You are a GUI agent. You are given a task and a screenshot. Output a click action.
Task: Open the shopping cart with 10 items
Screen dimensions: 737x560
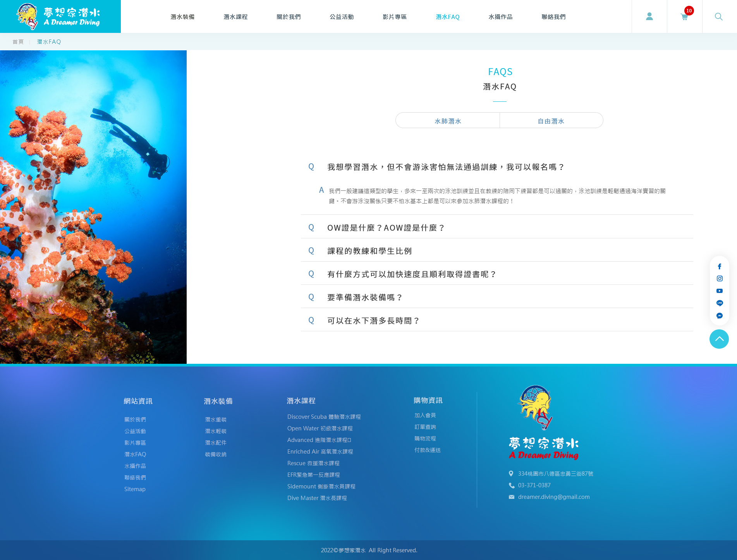pyautogui.click(x=685, y=16)
